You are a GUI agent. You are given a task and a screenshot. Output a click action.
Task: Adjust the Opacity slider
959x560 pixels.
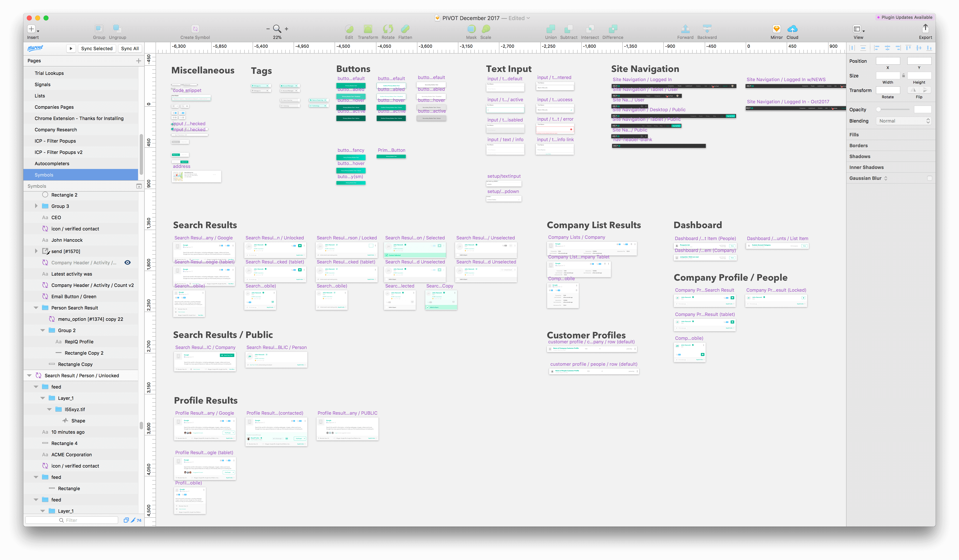point(879,110)
